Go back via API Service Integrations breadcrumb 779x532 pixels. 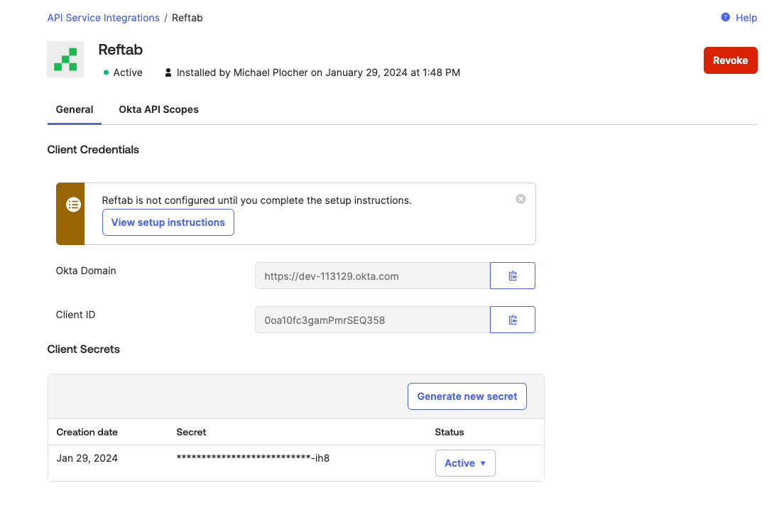[103, 17]
